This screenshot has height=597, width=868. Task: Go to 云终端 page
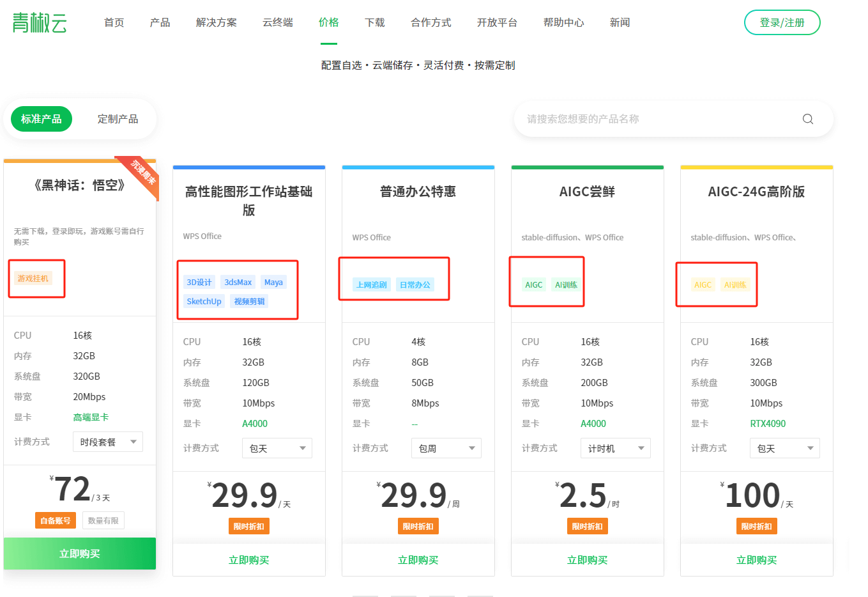[x=278, y=22]
